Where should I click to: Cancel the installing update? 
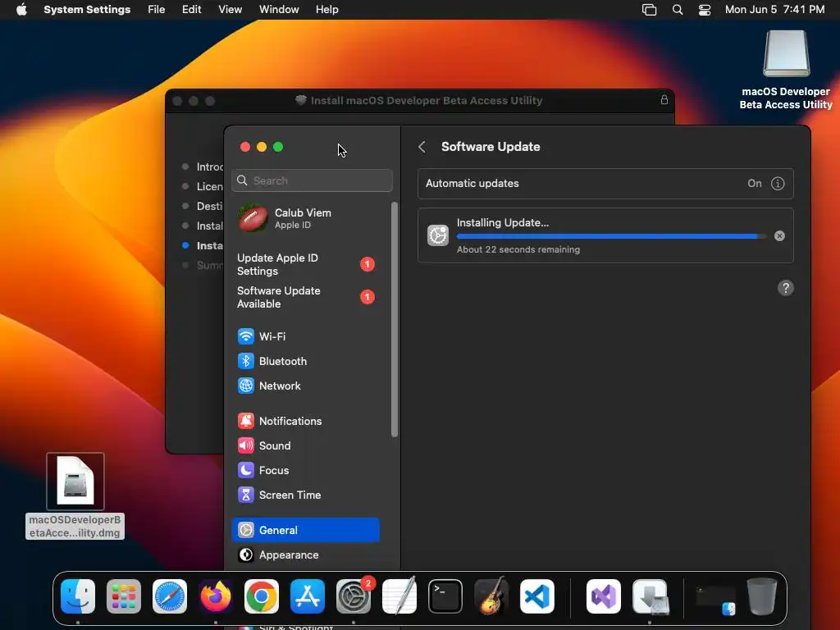coord(779,235)
